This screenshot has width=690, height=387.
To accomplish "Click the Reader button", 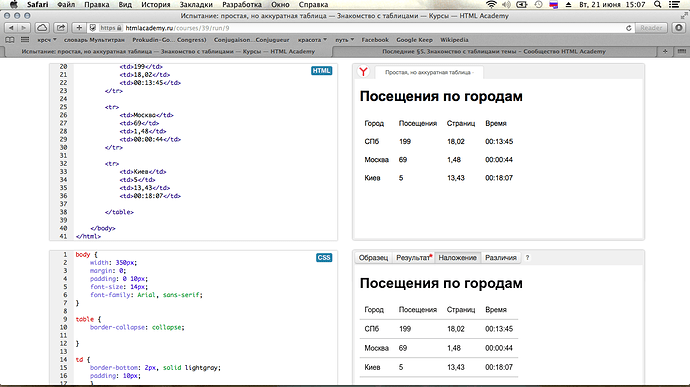I will (651, 28).
